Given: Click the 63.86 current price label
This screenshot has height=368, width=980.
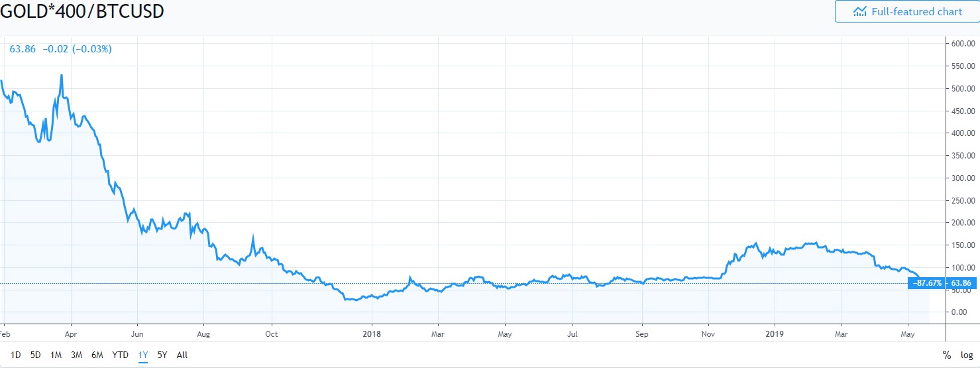Looking at the screenshot, I should [961, 283].
